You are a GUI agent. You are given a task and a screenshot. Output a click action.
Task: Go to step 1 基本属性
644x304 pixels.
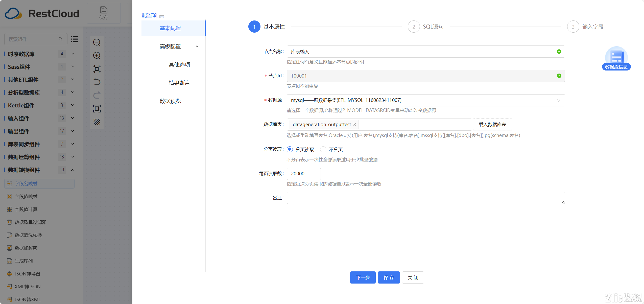pos(267,27)
